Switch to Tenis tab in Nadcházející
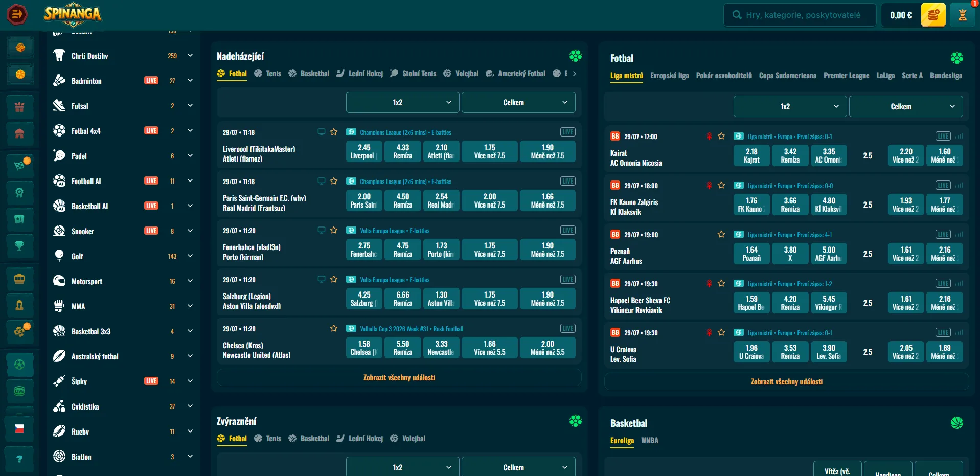This screenshot has width=980, height=476. point(268,74)
